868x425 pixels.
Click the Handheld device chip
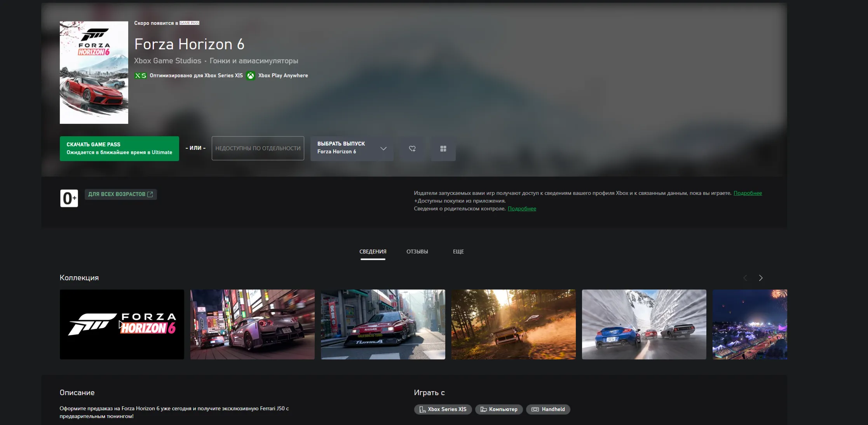click(x=548, y=409)
